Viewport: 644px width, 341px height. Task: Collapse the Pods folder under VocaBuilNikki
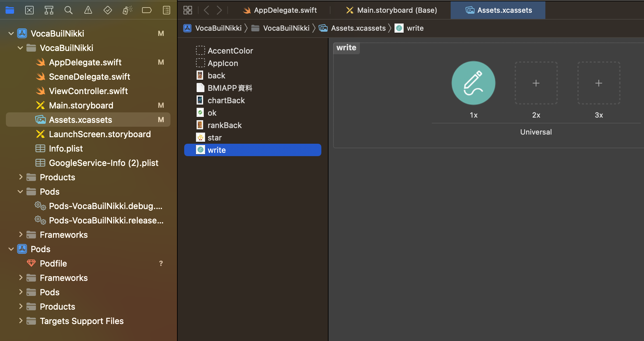pos(20,192)
